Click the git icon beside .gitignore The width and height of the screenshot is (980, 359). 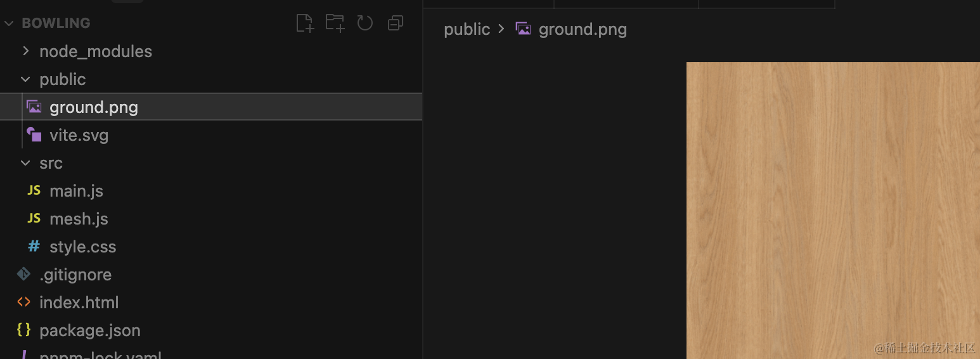click(23, 274)
